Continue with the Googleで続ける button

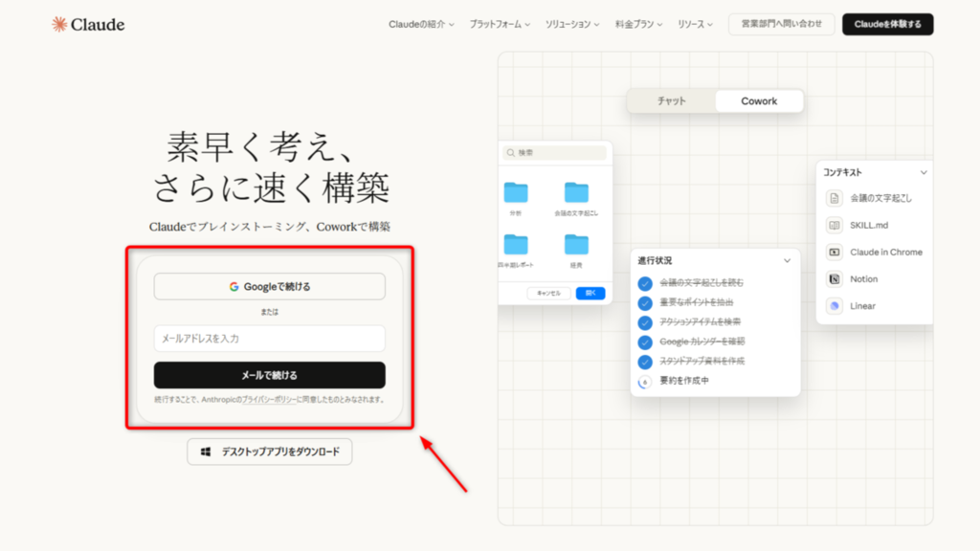(269, 287)
